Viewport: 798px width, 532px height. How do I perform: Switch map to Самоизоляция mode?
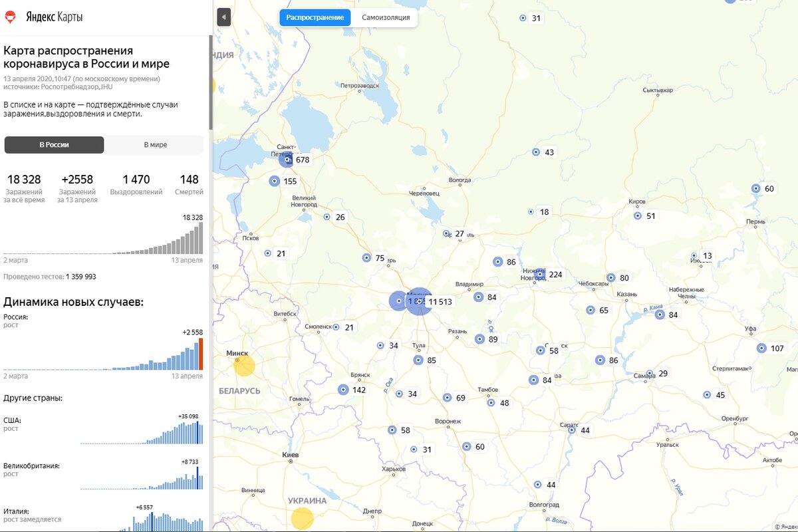(x=386, y=17)
